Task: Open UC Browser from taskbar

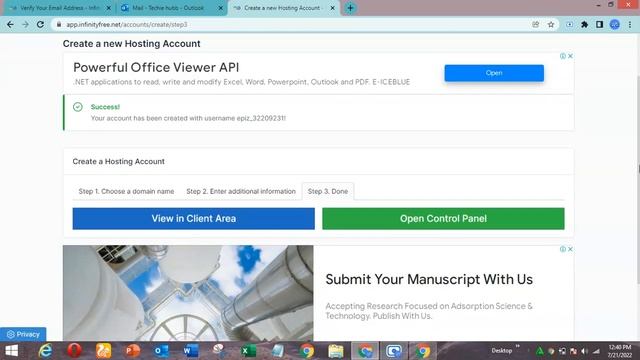Action: click(x=103, y=351)
